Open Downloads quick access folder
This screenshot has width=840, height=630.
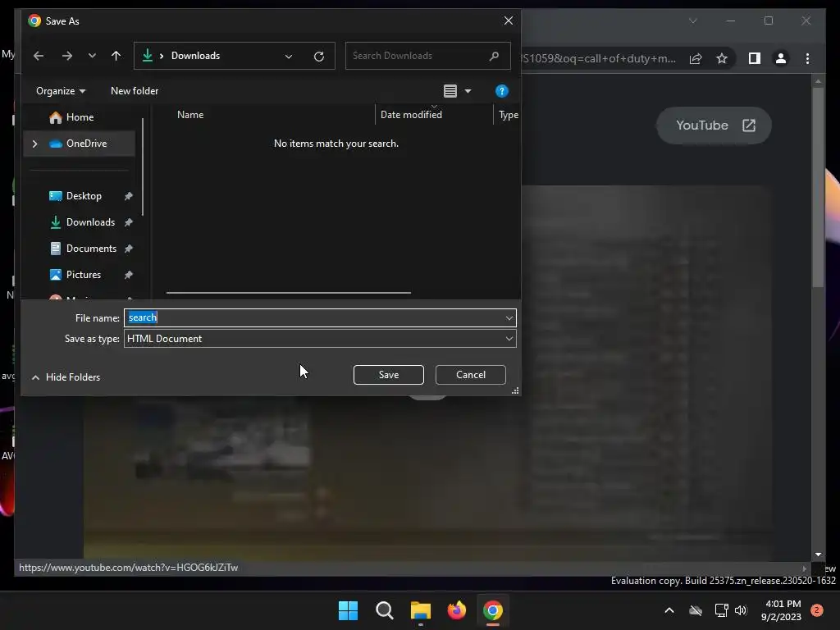coord(89,222)
